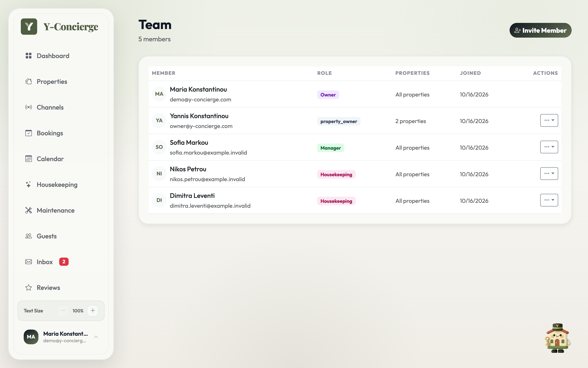The width and height of the screenshot is (588, 368).
Task: Increase text size with plus button
Action: tap(93, 311)
